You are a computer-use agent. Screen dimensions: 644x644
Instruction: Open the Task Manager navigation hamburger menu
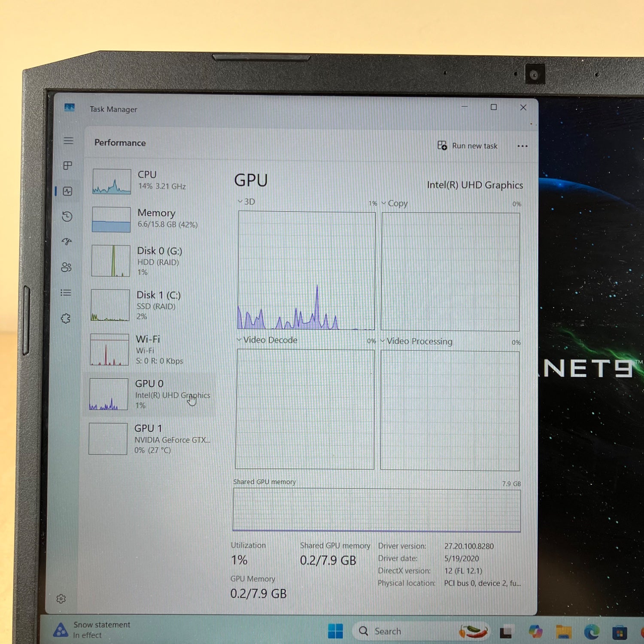69,141
